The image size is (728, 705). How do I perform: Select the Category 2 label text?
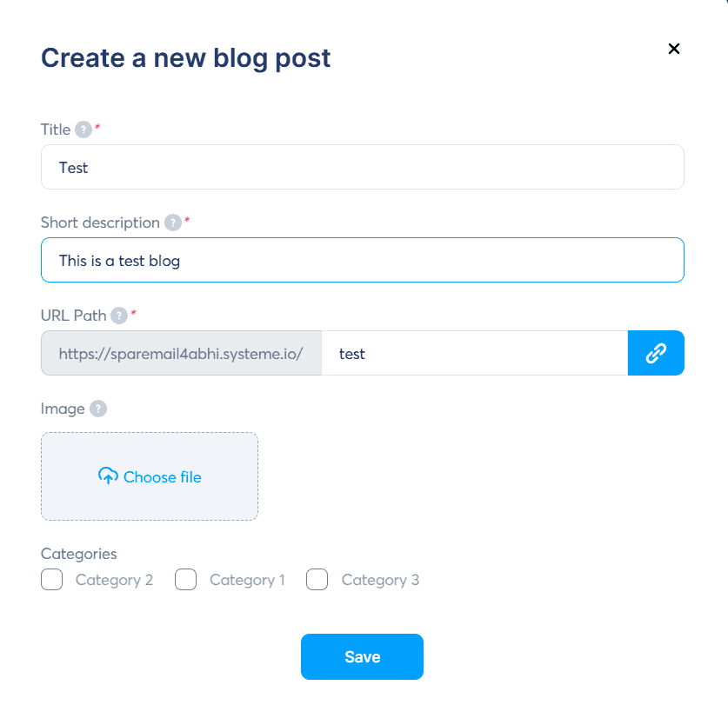click(114, 580)
